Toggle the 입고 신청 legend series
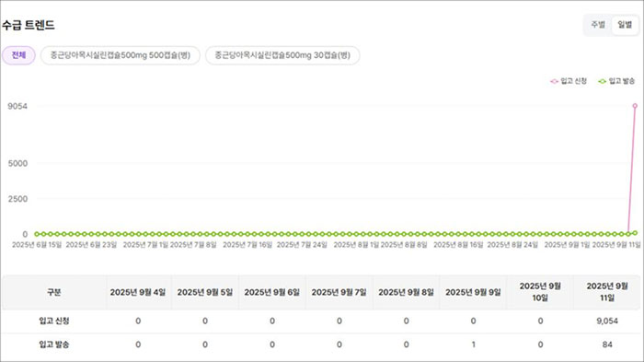Screen dimensions: 644x362 pyautogui.click(x=569, y=81)
